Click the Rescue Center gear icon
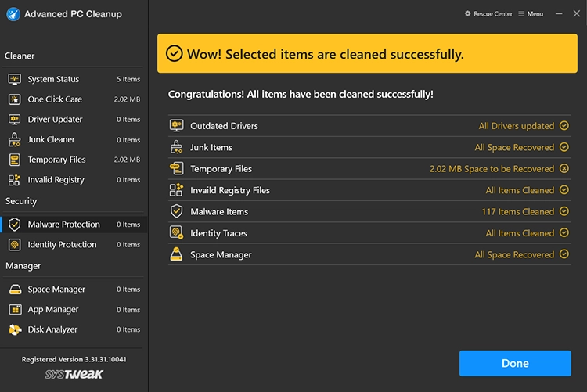 (468, 14)
